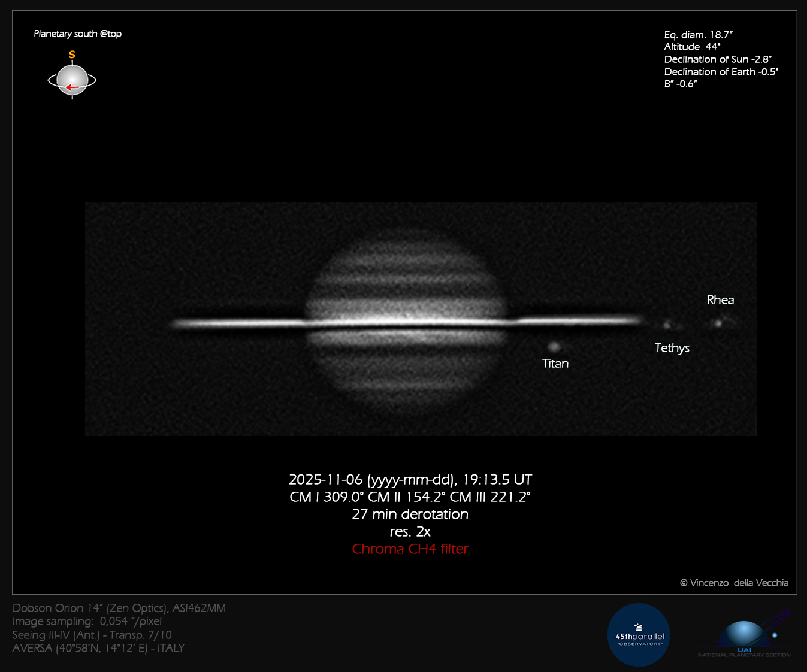This screenshot has width=807, height=672.
Task: Click the planet orientation globe icon
Action: (x=72, y=80)
